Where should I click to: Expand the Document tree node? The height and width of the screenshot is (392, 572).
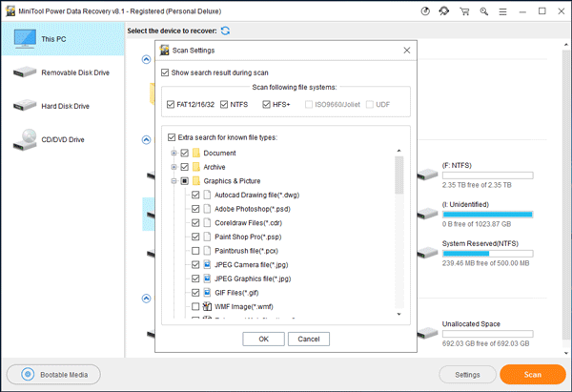174,153
